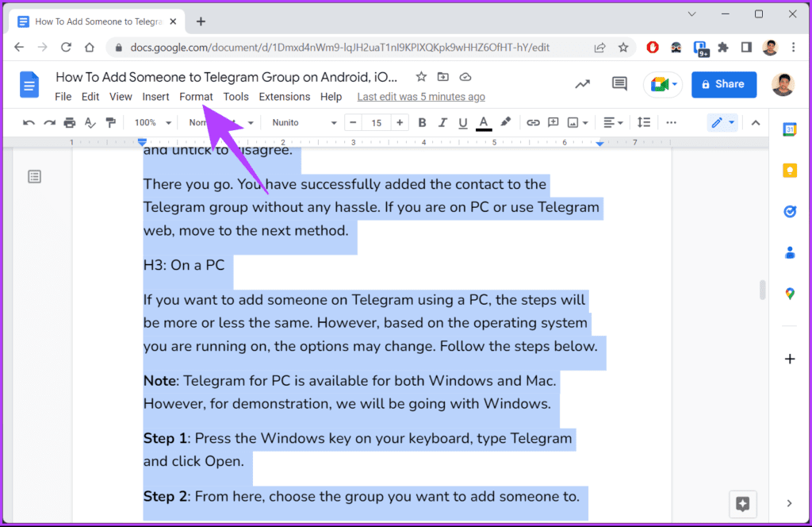
Task: Check cloud document status icon
Action: [x=465, y=77]
